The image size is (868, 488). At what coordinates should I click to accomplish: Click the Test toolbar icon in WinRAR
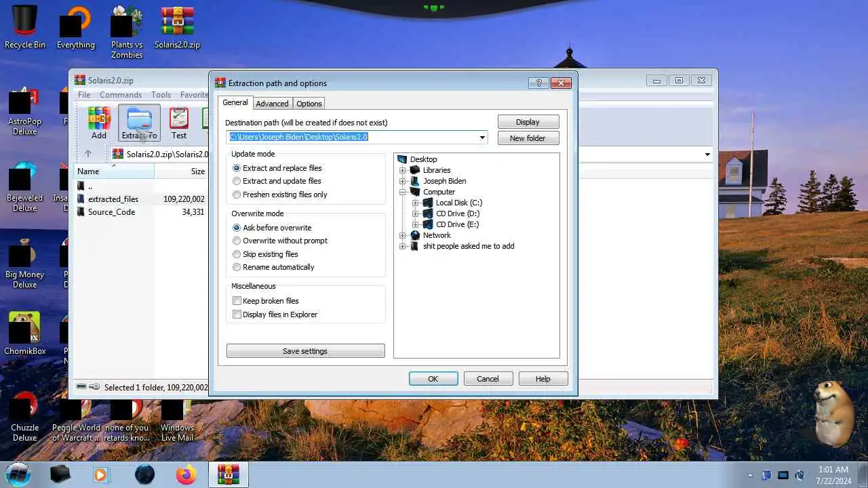[179, 123]
